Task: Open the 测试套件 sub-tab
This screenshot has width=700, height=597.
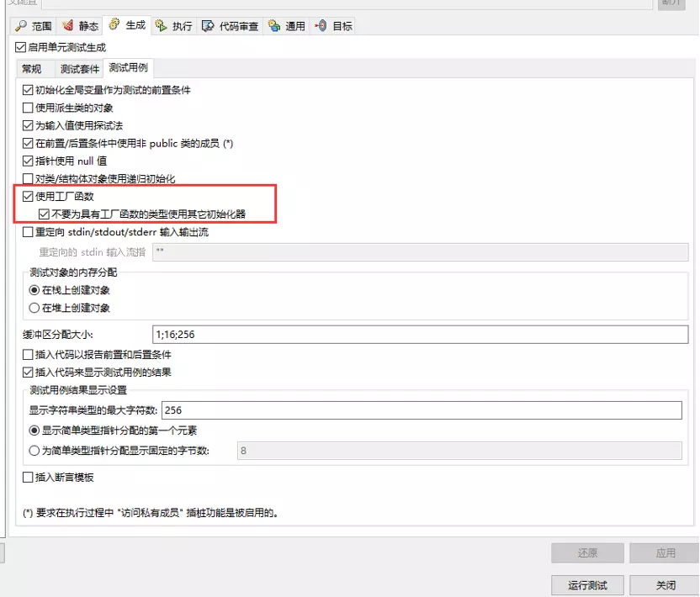Action: tap(80, 69)
